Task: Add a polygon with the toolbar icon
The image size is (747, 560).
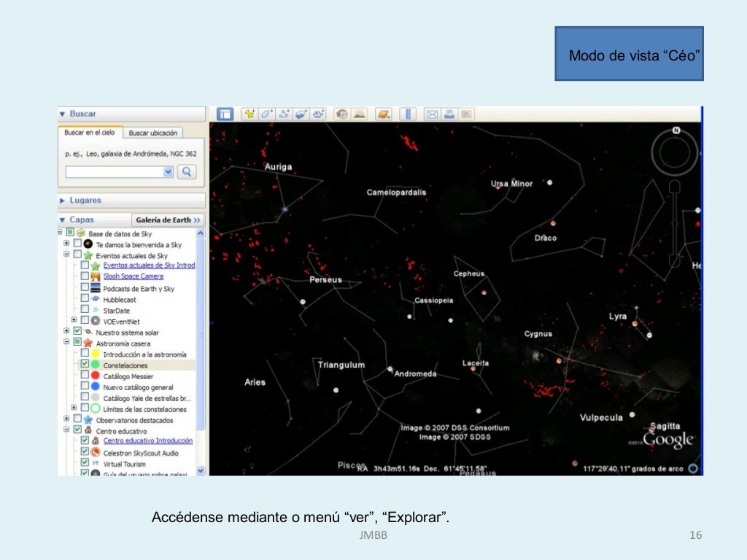Action: pyautogui.click(x=267, y=114)
